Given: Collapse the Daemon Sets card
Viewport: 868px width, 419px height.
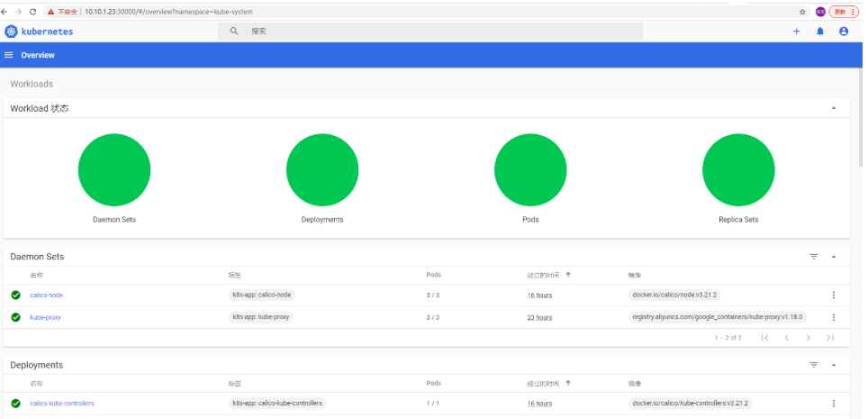Looking at the screenshot, I should [834, 257].
